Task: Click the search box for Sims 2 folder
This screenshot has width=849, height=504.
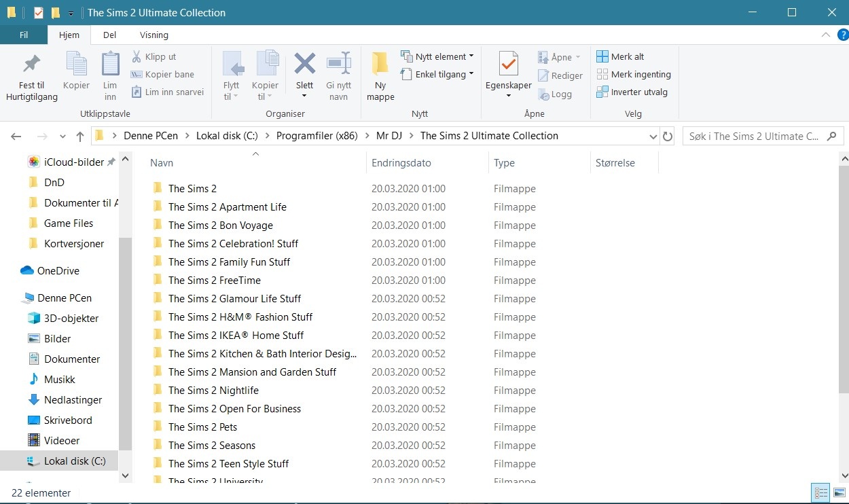Action: tap(754, 137)
